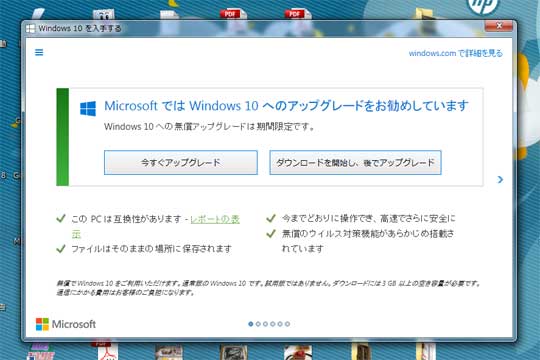540x360 pixels.
Task: Click 'ファイルはそのままの場所に保存されます' text
Action: [152, 249]
